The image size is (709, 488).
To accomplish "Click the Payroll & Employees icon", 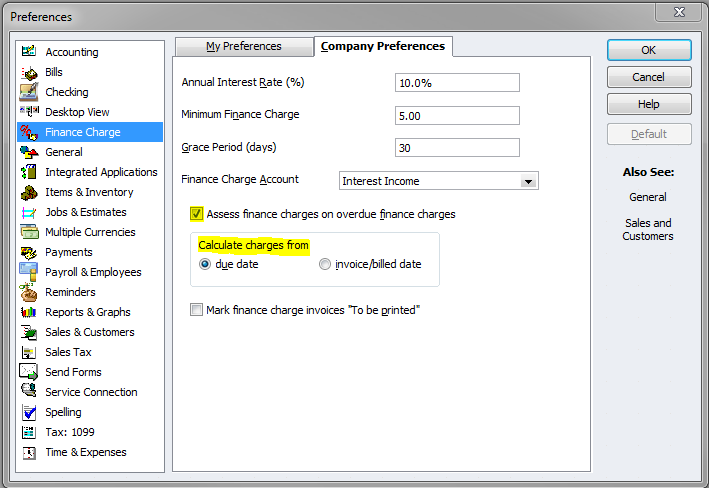I will coord(29,271).
